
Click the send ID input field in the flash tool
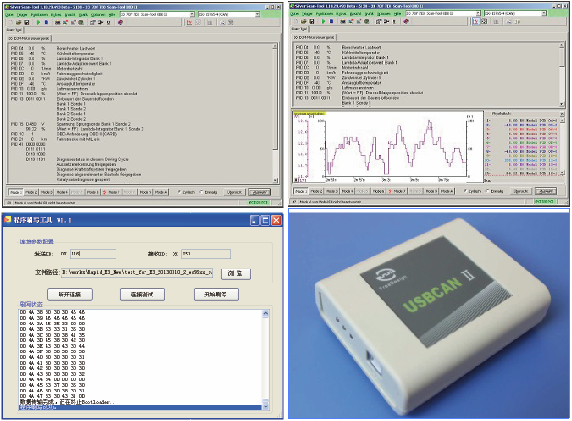coord(93,254)
